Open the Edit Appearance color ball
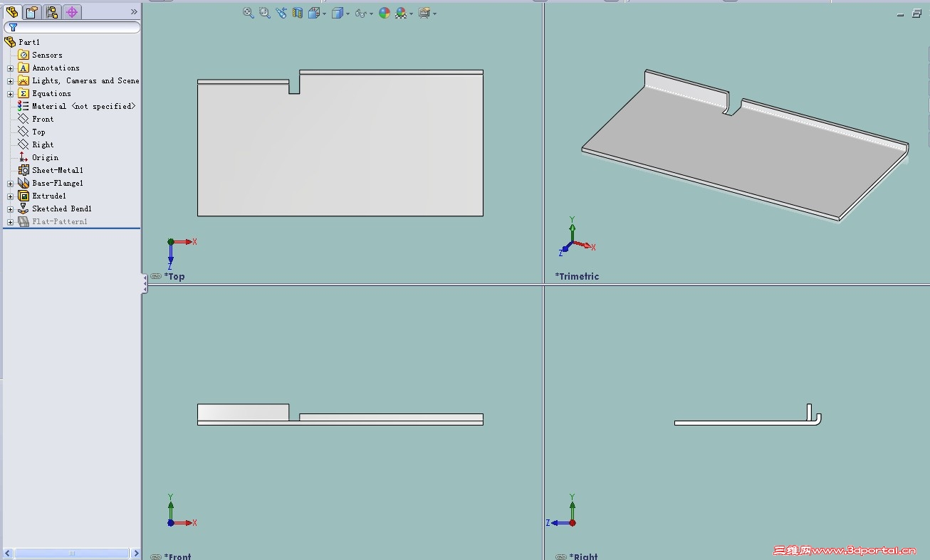This screenshot has height=560, width=930. [x=385, y=13]
